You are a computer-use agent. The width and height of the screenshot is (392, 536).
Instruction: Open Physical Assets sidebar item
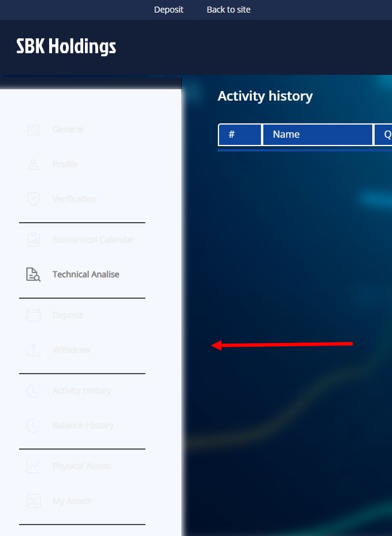coord(81,466)
